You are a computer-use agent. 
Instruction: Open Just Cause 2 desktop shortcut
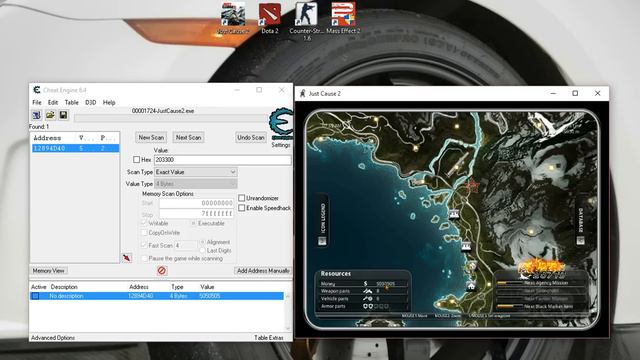(x=233, y=18)
